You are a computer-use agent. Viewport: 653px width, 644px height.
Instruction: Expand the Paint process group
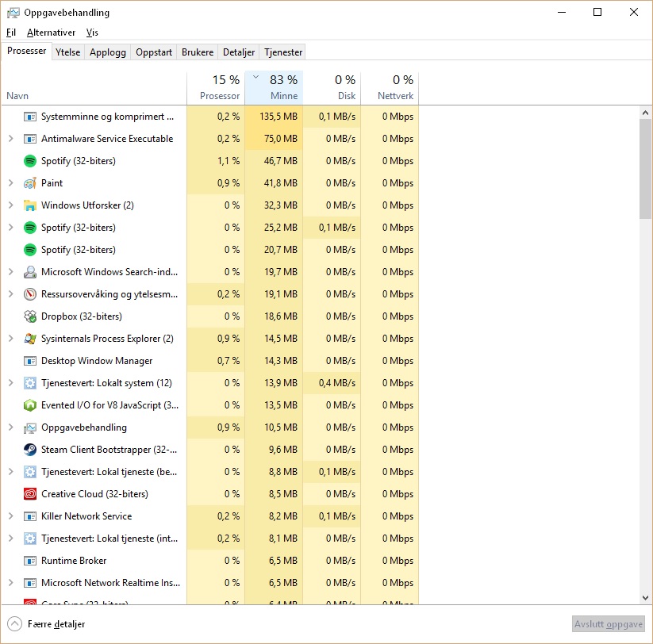pyautogui.click(x=11, y=183)
